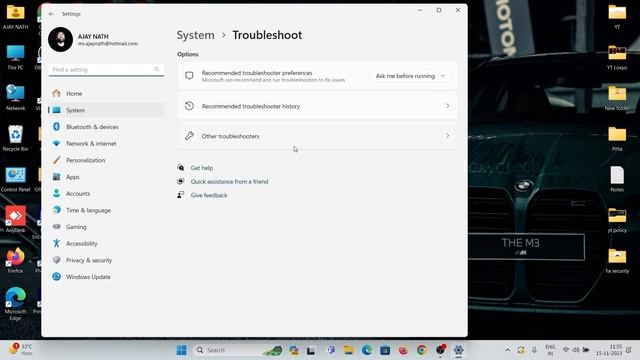Select the yt policy folder on desktop
640x360 pixels.
coord(617,220)
